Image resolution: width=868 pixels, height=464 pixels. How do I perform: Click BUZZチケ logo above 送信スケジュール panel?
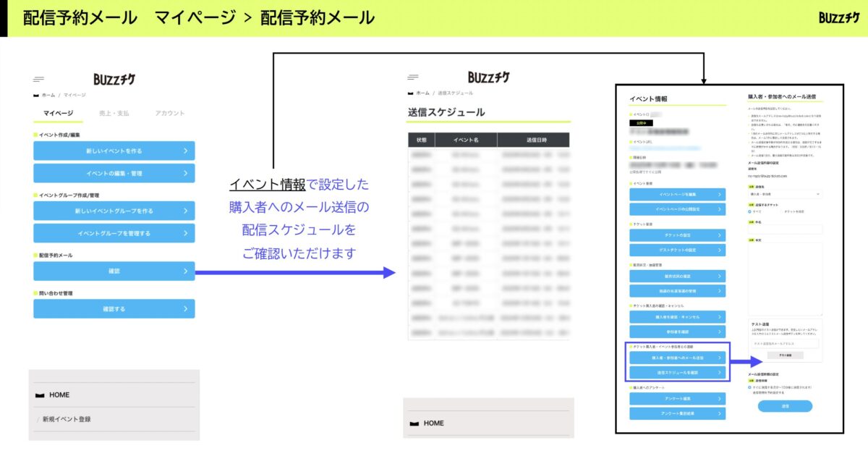(489, 77)
